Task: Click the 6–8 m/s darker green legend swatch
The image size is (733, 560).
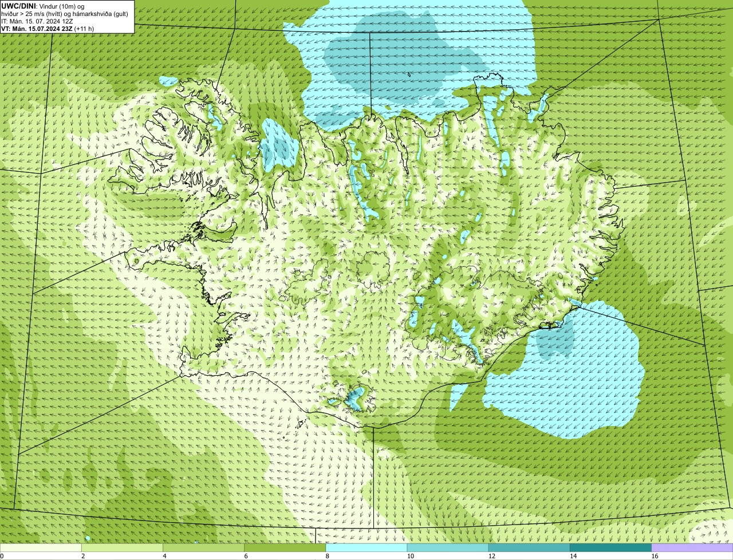Action: (x=285, y=548)
